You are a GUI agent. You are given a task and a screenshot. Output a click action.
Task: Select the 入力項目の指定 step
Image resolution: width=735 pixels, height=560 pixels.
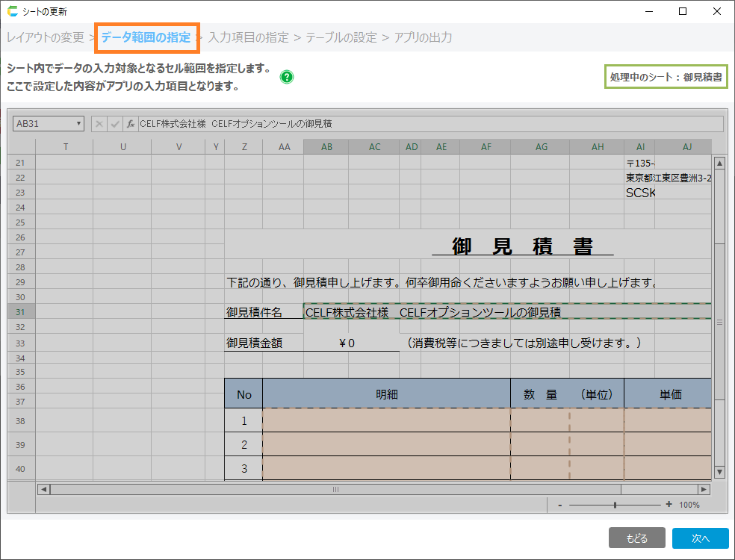[x=249, y=37]
